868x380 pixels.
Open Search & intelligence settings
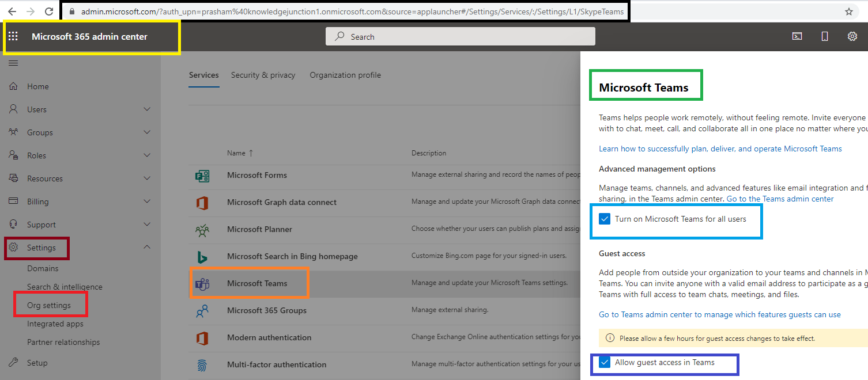(x=65, y=287)
